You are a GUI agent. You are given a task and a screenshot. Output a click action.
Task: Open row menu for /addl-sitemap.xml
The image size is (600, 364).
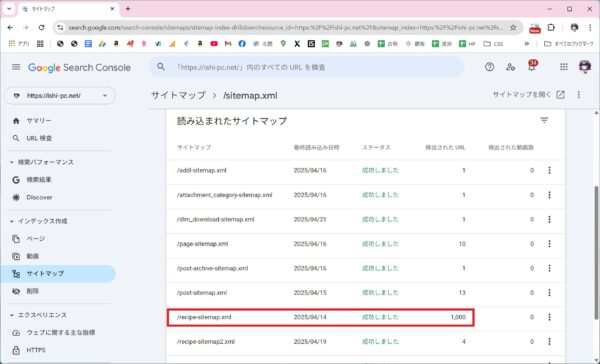coord(549,170)
